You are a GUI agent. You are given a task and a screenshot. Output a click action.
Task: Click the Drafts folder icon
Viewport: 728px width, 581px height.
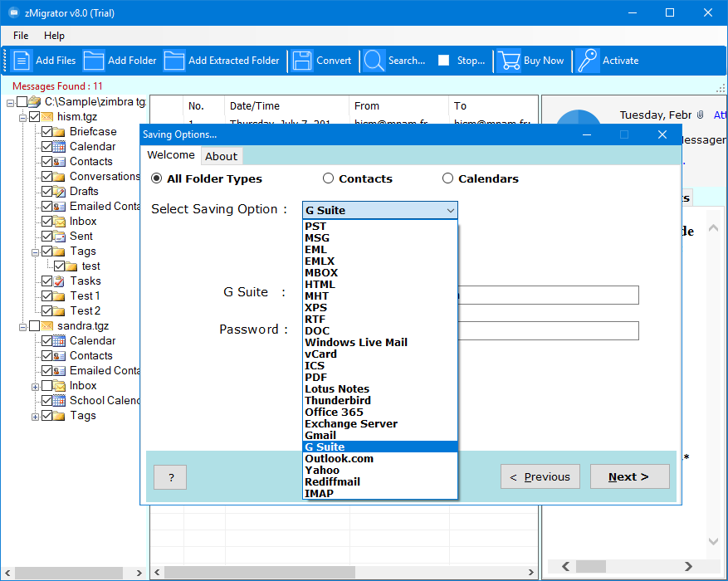click(x=59, y=192)
